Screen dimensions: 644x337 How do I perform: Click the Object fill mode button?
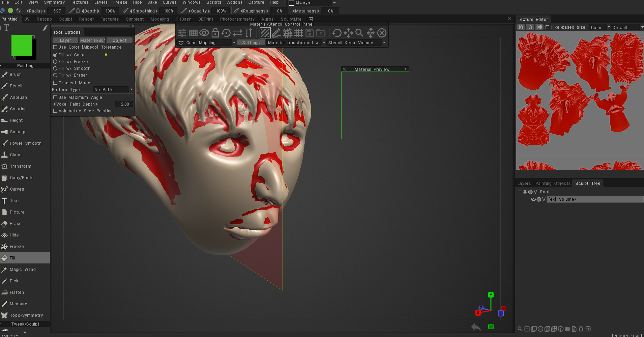click(x=119, y=40)
